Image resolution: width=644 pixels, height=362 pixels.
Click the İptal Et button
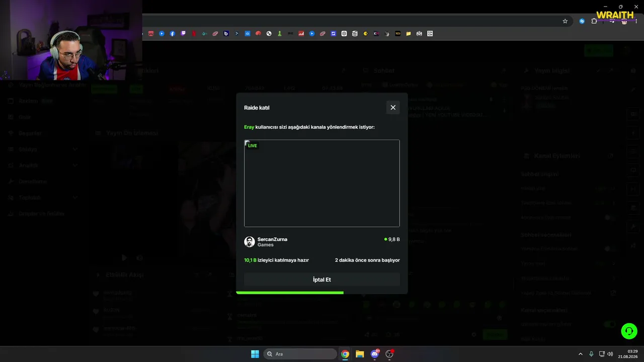(x=322, y=280)
